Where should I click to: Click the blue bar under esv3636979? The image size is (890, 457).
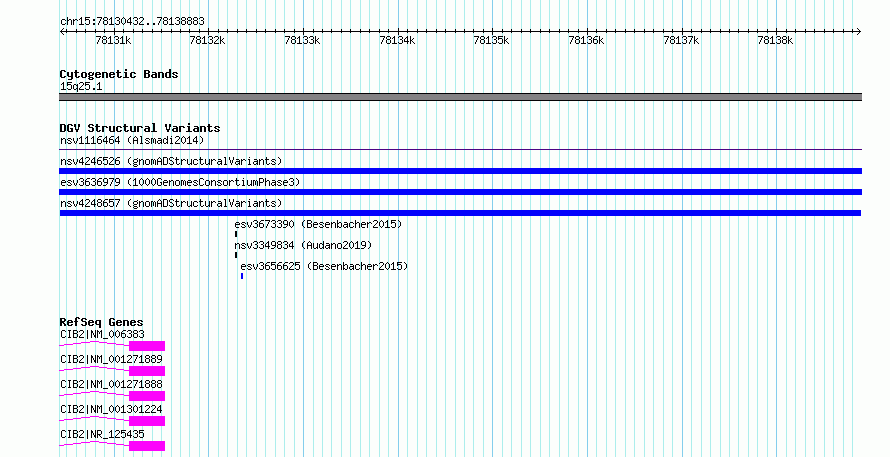[460, 192]
